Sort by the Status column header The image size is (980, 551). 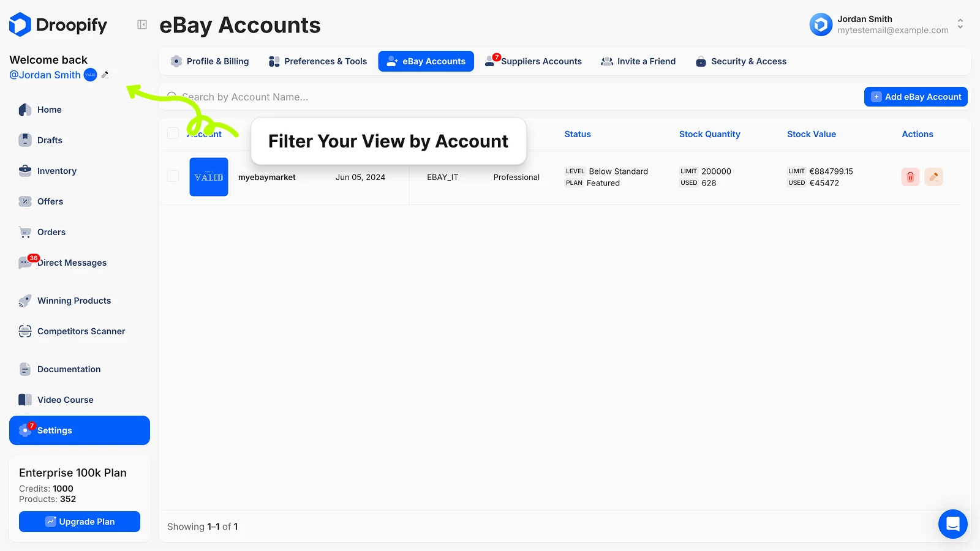point(577,134)
